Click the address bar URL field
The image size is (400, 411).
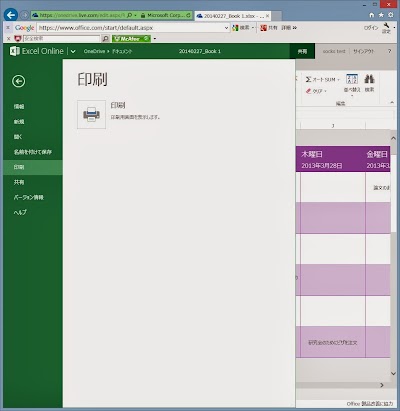click(x=130, y=28)
